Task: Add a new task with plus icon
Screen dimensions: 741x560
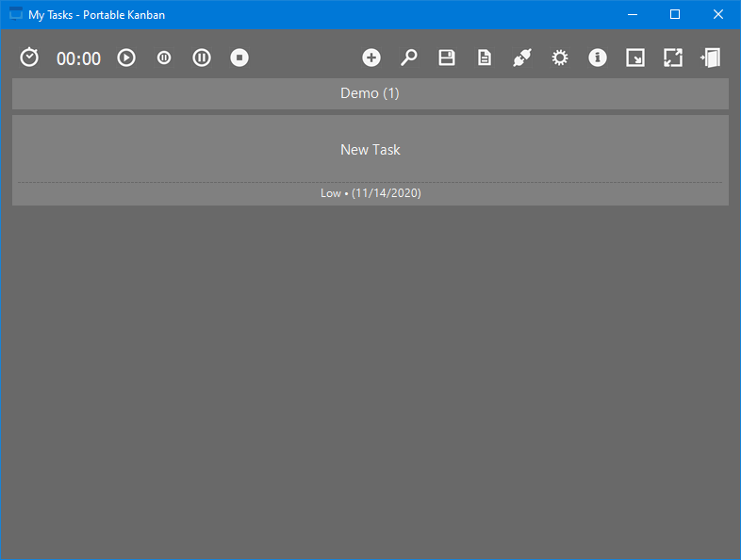Action: (x=371, y=58)
